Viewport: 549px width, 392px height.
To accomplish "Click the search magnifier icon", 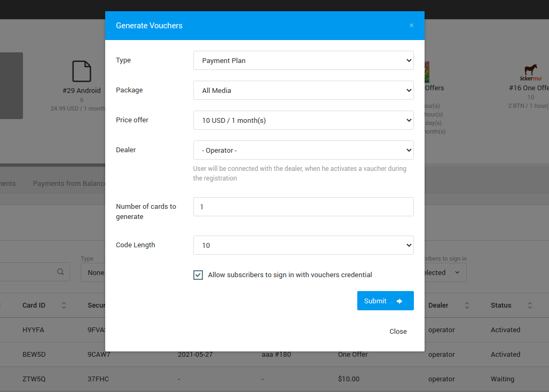I will (61, 272).
